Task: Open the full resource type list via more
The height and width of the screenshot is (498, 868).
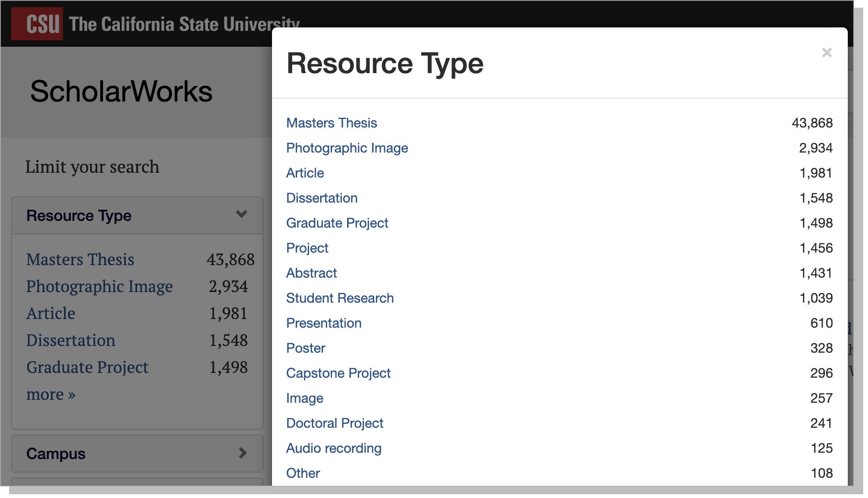Action: [x=50, y=394]
